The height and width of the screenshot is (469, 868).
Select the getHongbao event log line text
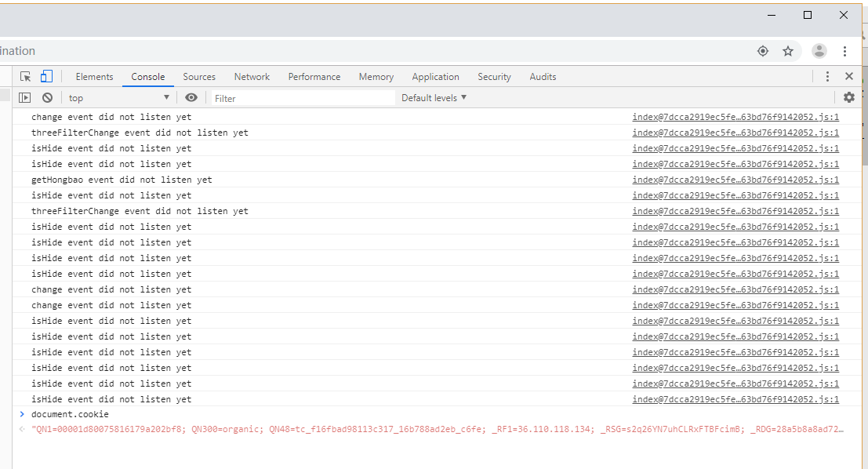[122, 180]
